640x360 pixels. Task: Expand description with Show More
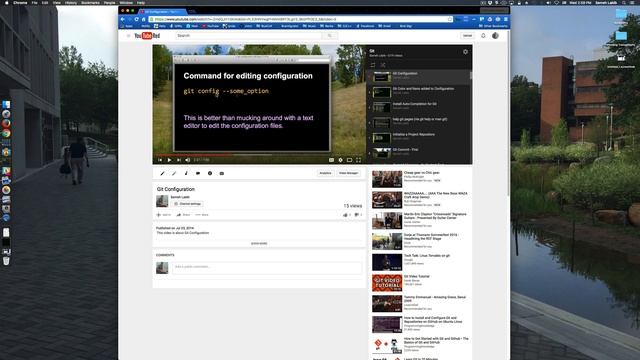point(259,243)
